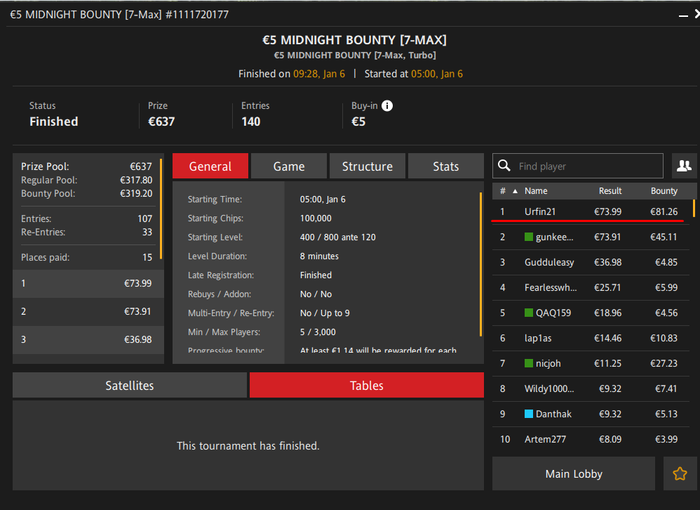Click the Entries 140 figure
The width and height of the screenshot is (700, 510).
(250, 121)
